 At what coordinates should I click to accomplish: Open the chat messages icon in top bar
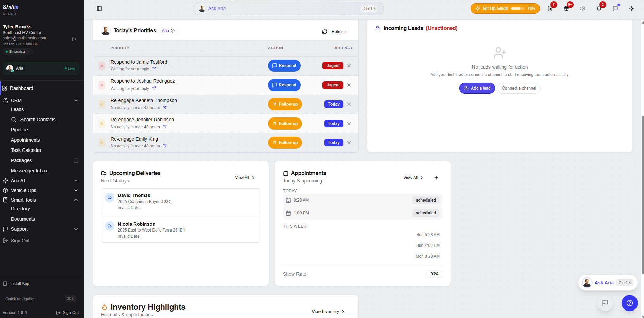click(615, 9)
